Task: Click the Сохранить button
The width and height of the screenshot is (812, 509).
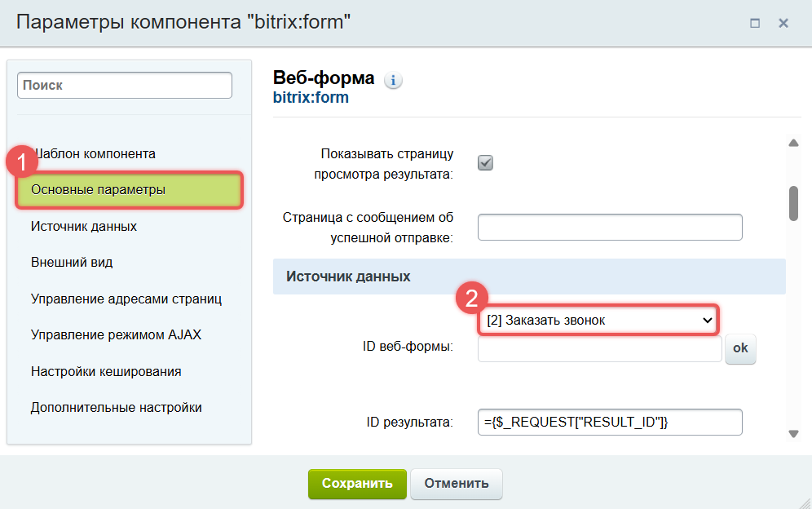Action: click(x=357, y=484)
